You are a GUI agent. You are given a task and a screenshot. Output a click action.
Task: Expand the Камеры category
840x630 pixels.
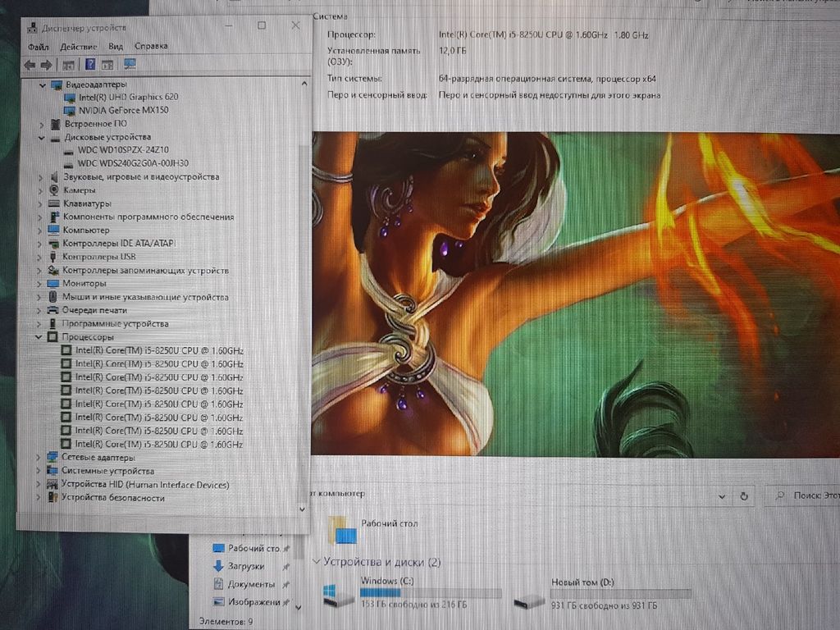[x=41, y=190]
